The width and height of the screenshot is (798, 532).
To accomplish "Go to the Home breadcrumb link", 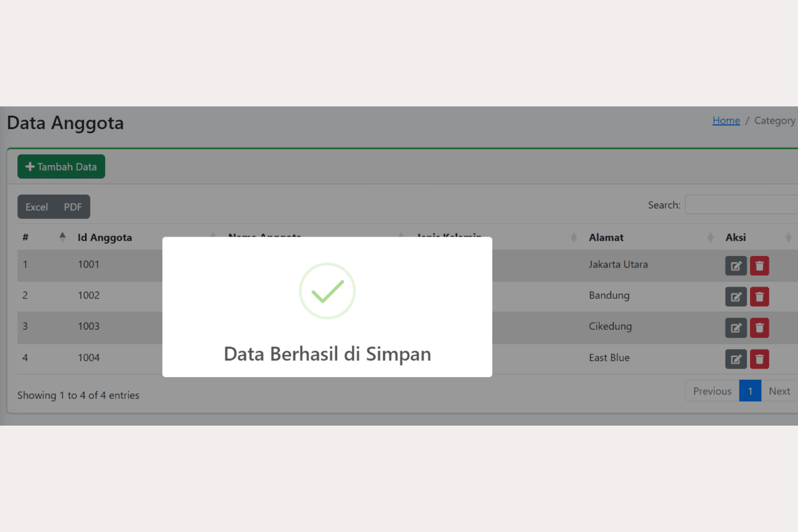I will [x=726, y=120].
